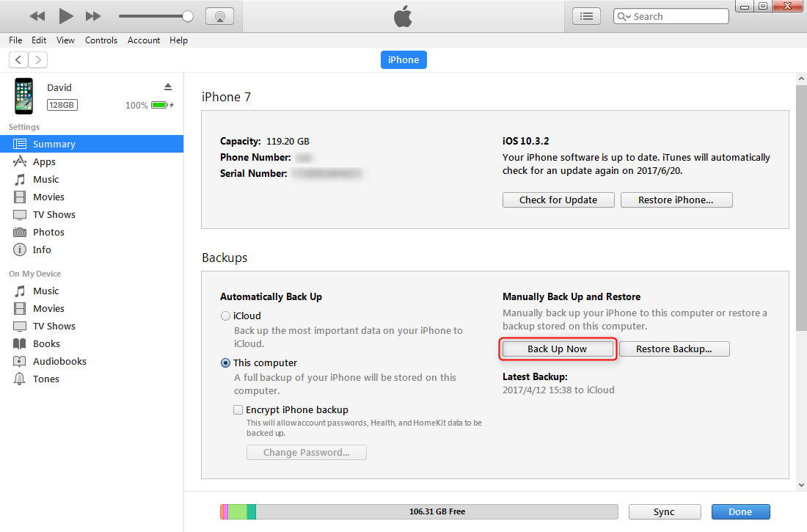Enable Encrypt iPhone backup checkbox
This screenshot has width=807, height=532.
[x=238, y=409]
